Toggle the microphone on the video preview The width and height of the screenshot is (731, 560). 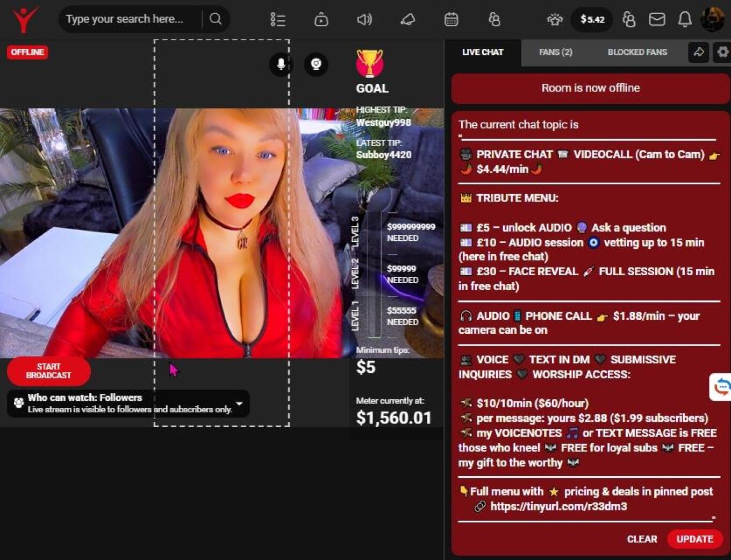pyautogui.click(x=281, y=64)
